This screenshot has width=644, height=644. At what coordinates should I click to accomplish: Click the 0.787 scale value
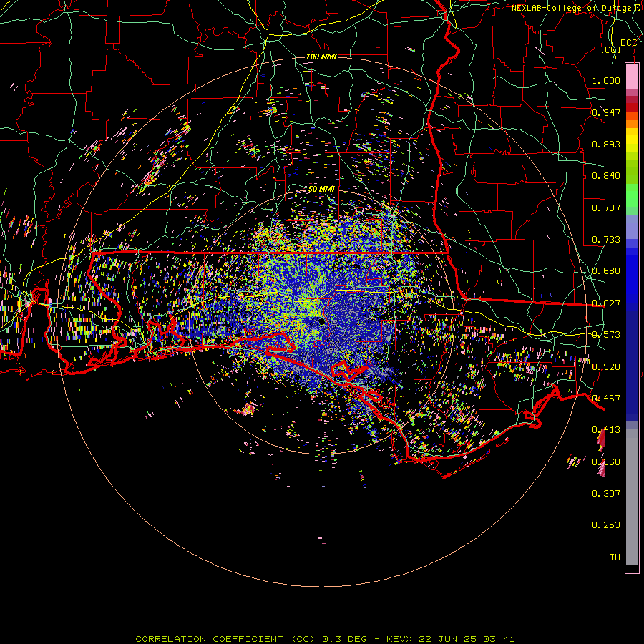606,208
